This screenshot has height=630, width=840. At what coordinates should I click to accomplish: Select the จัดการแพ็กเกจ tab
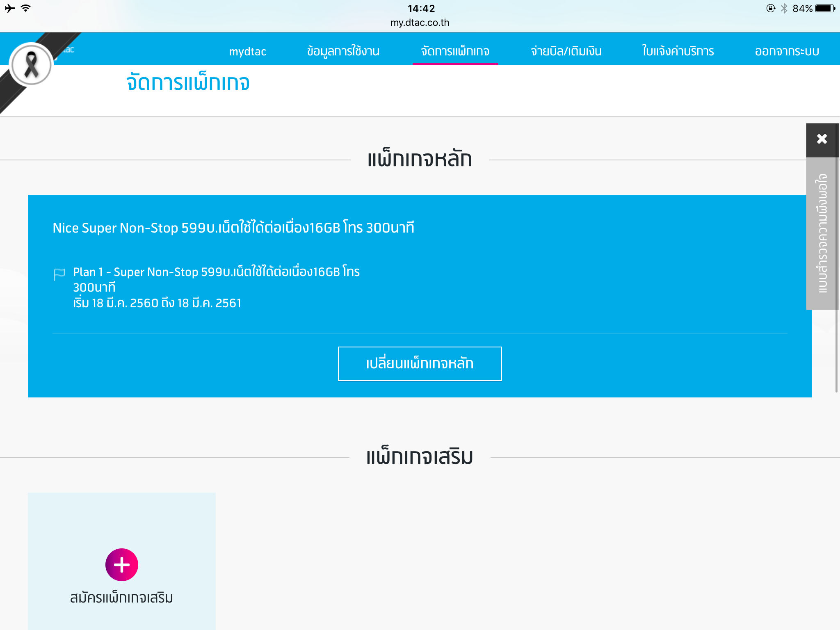click(x=455, y=51)
